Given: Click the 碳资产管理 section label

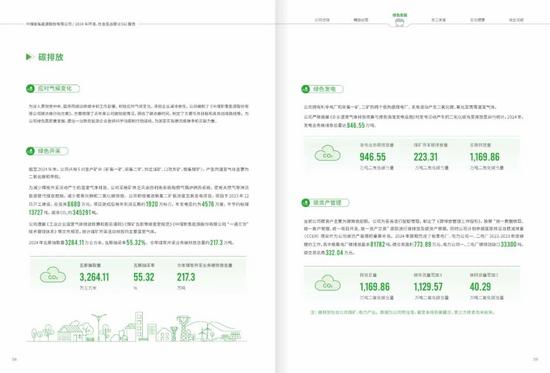Looking at the screenshot, I should point(327,203).
